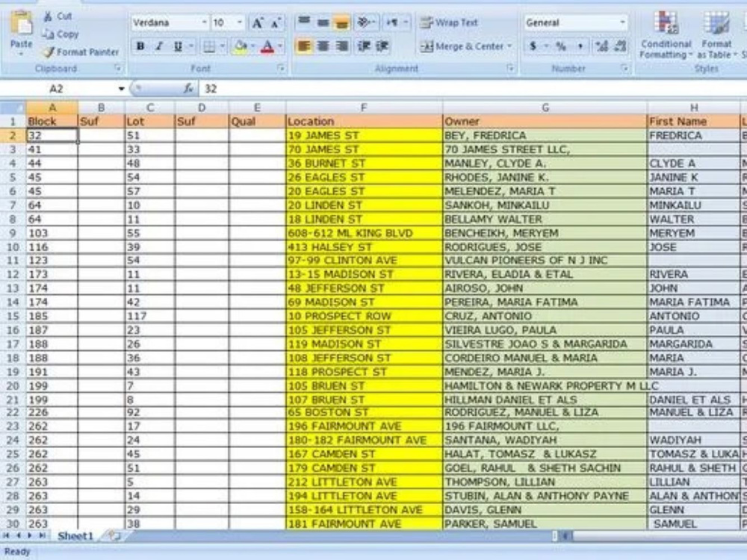Click the Center text icon
This screenshot has height=560, width=747.
[x=323, y=46]
